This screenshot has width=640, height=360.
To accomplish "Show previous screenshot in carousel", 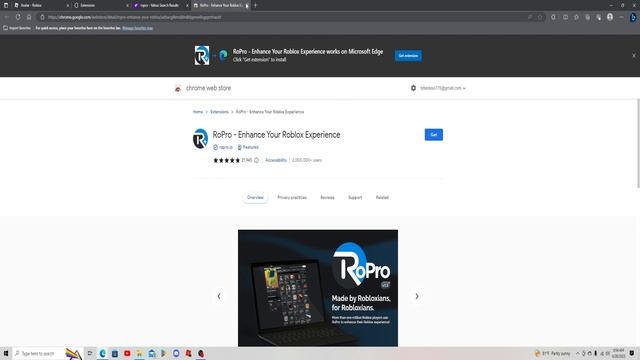I will coord(219,296).
